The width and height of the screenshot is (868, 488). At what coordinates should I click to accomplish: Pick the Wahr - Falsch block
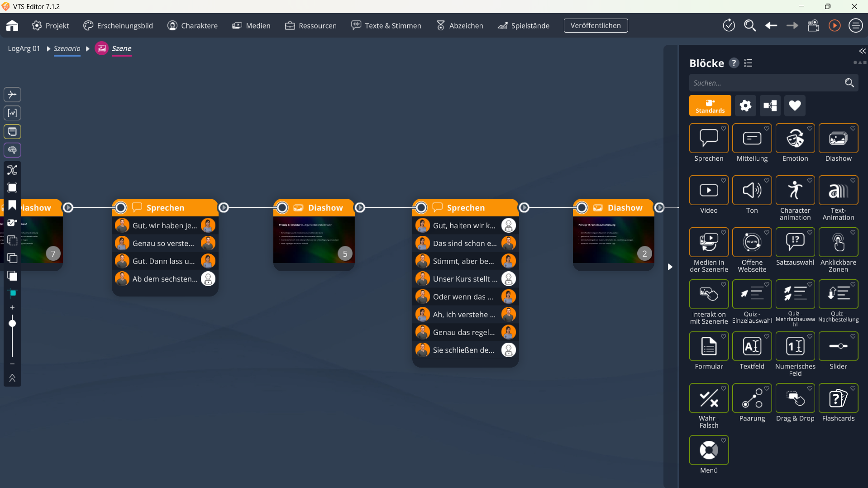[x=708, y=399]
